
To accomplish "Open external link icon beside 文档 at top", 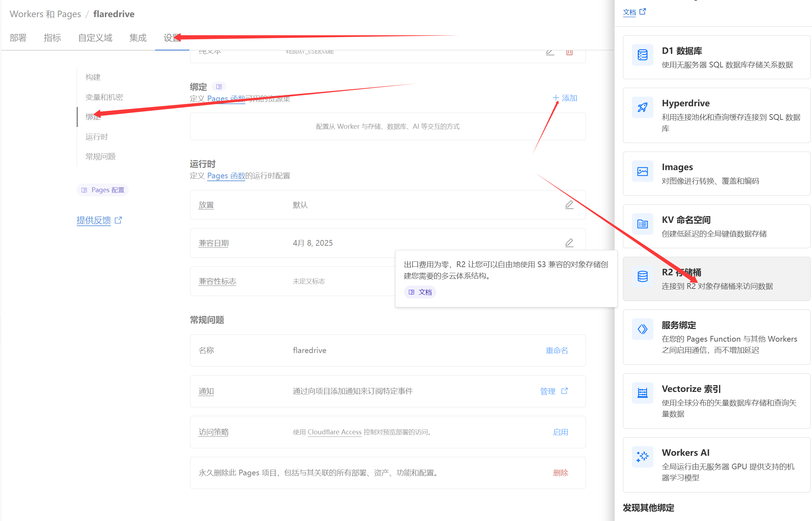I will tap(643, 12).
